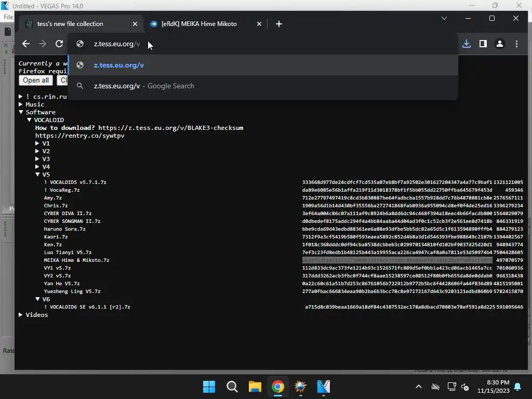
Task: Expand the V1 folder
Action: click(37, 143)
